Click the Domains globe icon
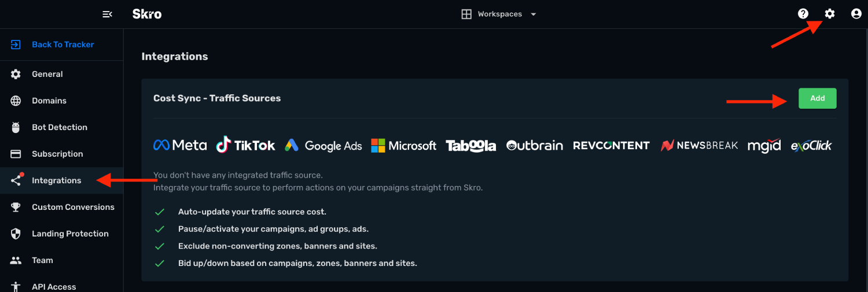 pyautogui.click(x=16, y=101)
